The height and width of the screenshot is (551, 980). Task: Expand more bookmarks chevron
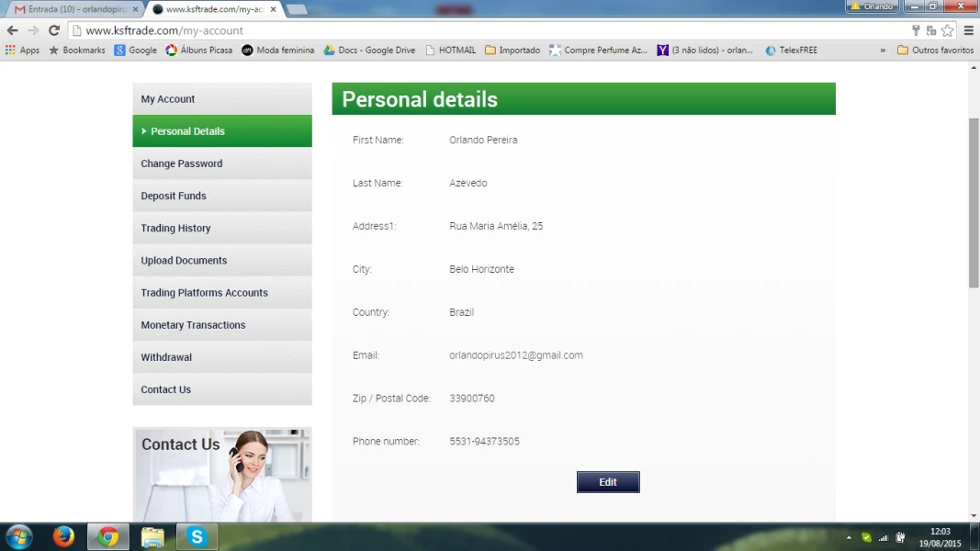883,50
